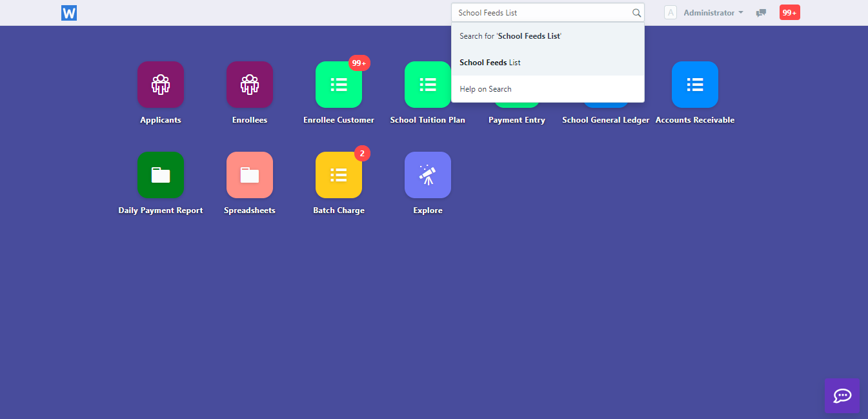Screen dimensions: 868x419
Task: Open the Batch Charge list icon
Action: click(339, 175)
